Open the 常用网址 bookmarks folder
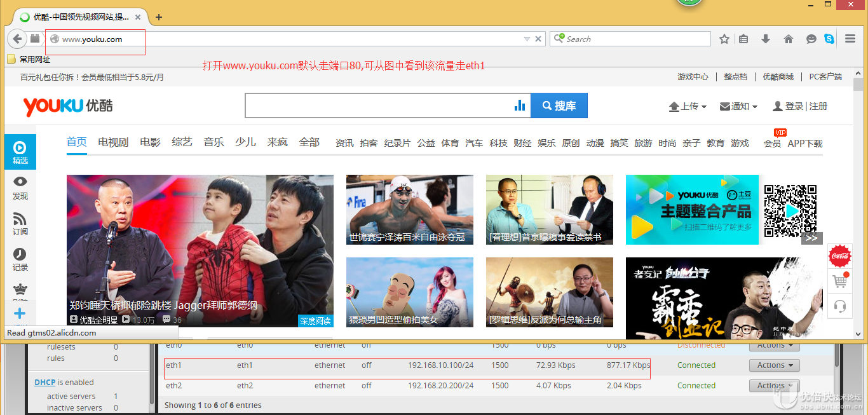868x415 pixels. tap(29, 59)
